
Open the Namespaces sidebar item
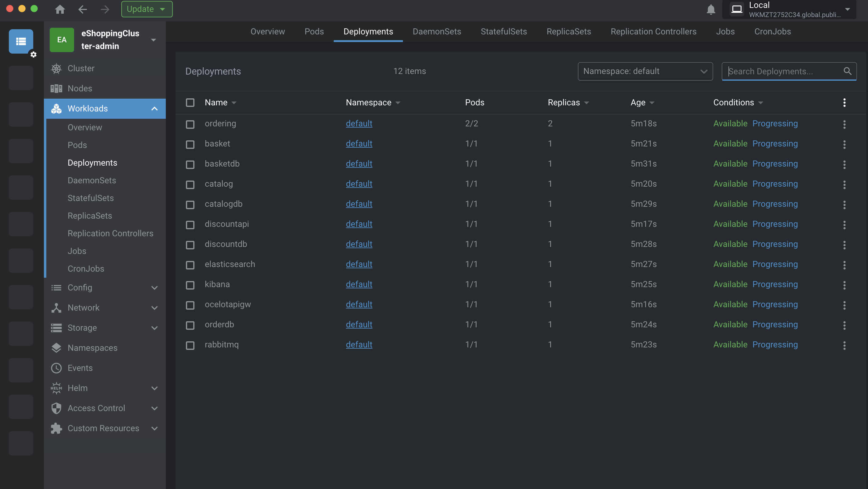click(105, 348)
